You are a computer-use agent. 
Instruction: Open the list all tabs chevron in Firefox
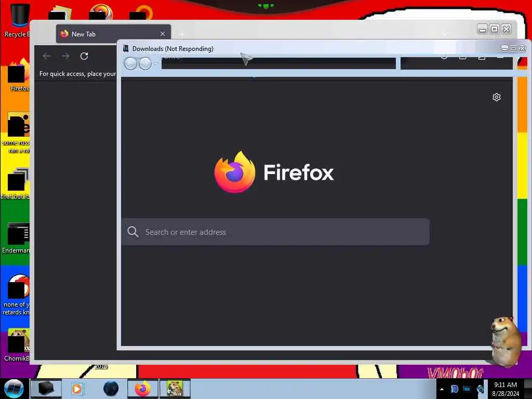click(445, 33)
